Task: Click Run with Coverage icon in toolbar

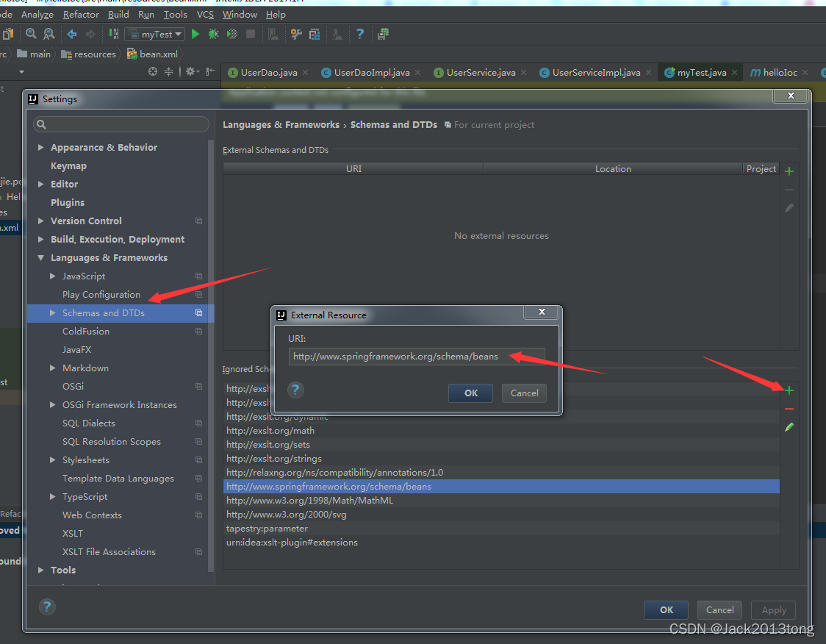Action: [x=231, y=35]
